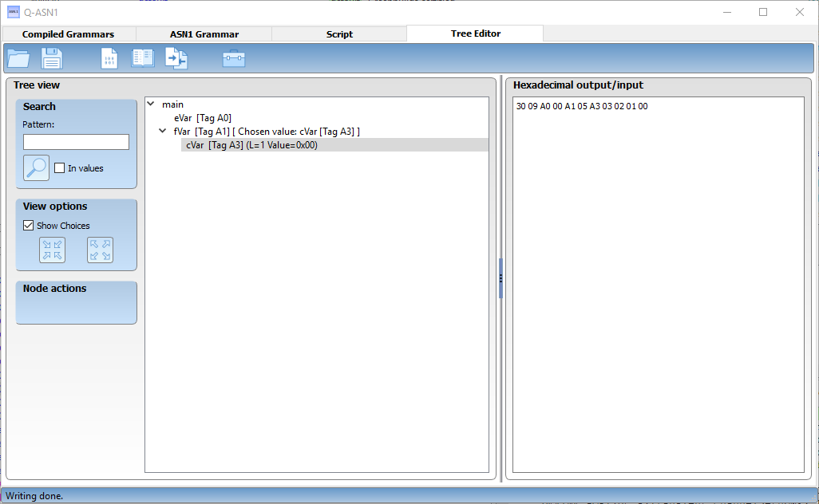Click the vertical splitter between panels
The height and width of the screenshot is (504, 819).
tap(500, 278)
